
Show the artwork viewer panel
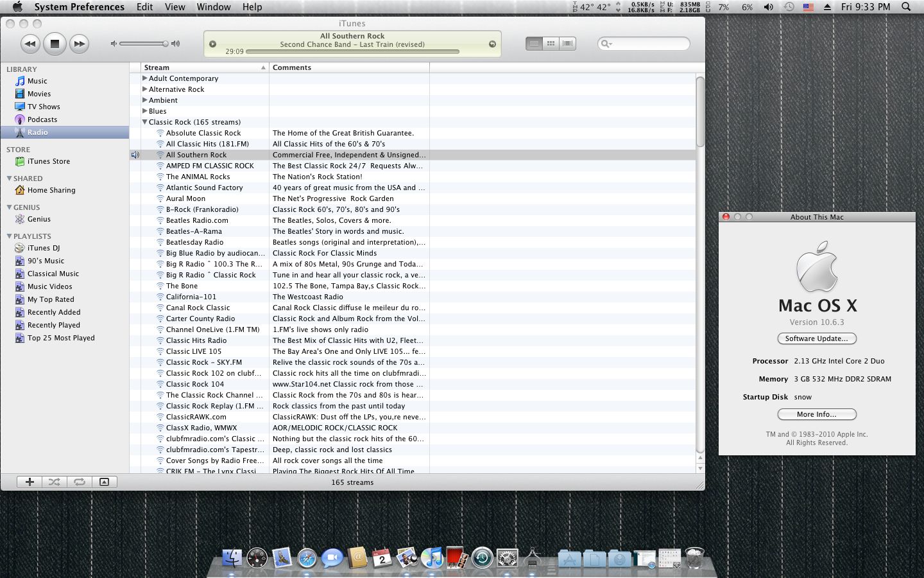105,482
